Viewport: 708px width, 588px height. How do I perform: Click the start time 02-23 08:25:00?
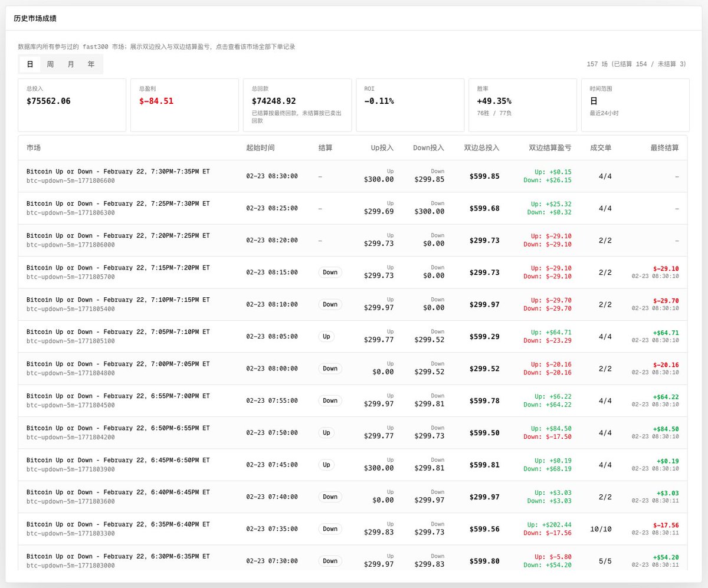coord(272,208)
